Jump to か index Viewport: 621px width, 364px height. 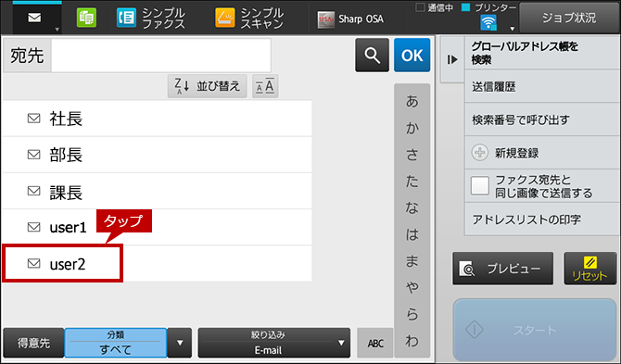(412, 128)
